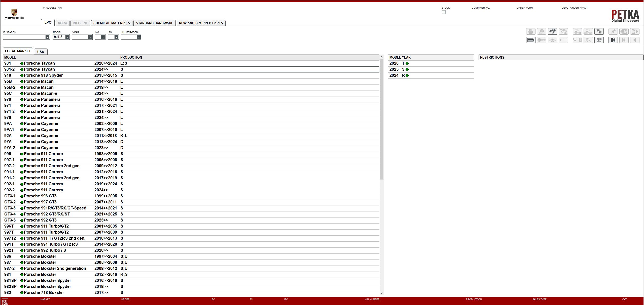This screenshot has height=305, width=644.
Task: Open the MODEL dropdown showing 9J1-2
Action: click(x=67, y=37)
